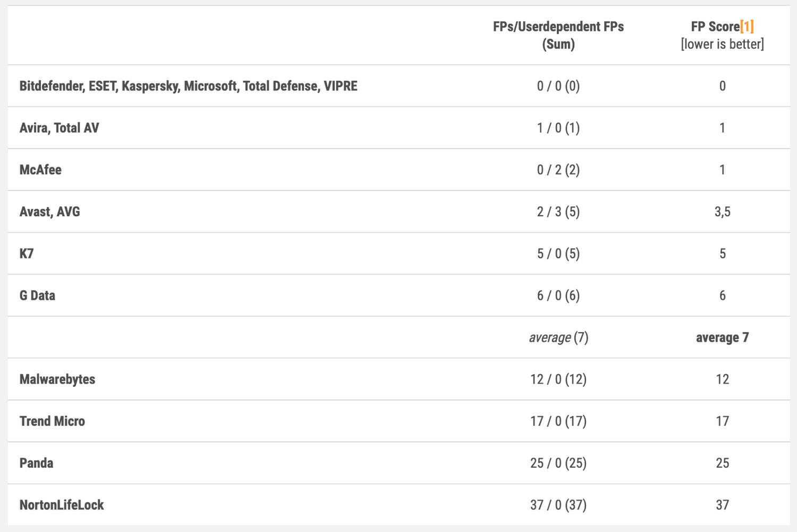Select the 37 / 0 (37) value cell
The width and height of the screenshot is (797, 532).
click(x=558, y=505)
